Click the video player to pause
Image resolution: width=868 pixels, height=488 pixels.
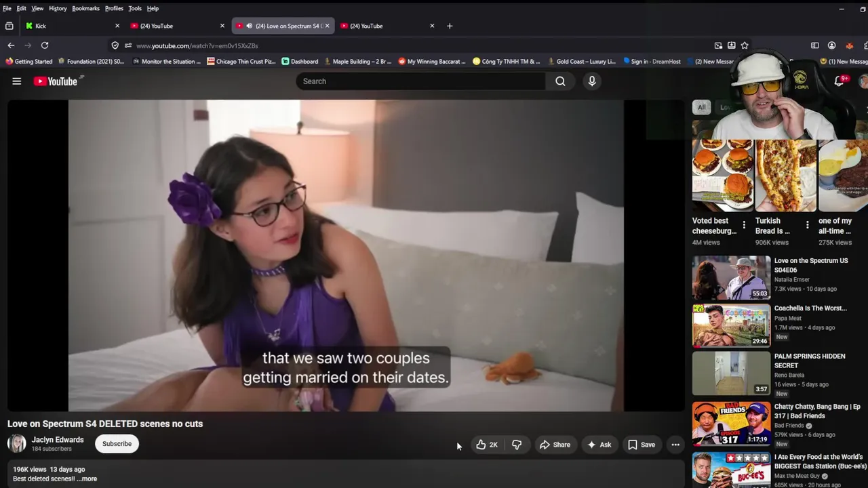pyautogui.click(x=346, y=256)
